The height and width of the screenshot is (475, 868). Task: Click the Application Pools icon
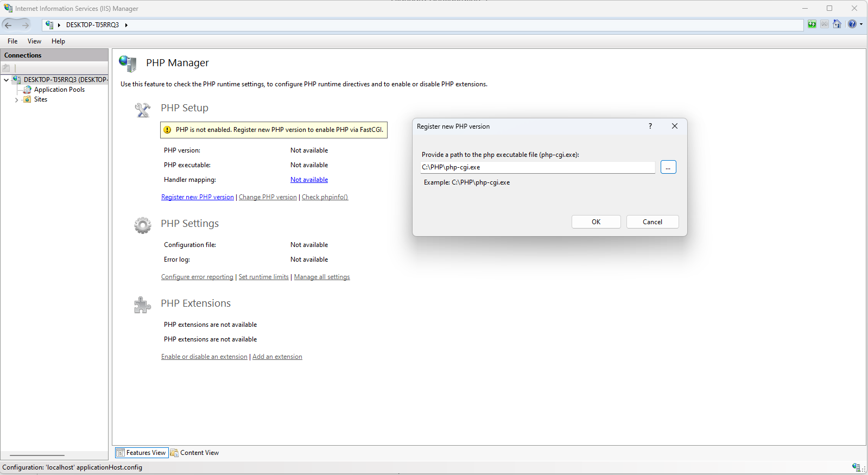[27, 90]
